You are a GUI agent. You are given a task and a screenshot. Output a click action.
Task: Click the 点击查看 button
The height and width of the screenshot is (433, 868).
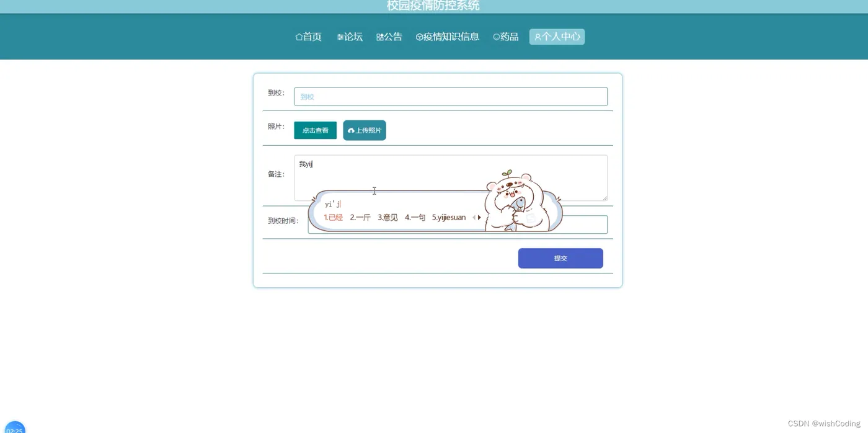[315, 130]
